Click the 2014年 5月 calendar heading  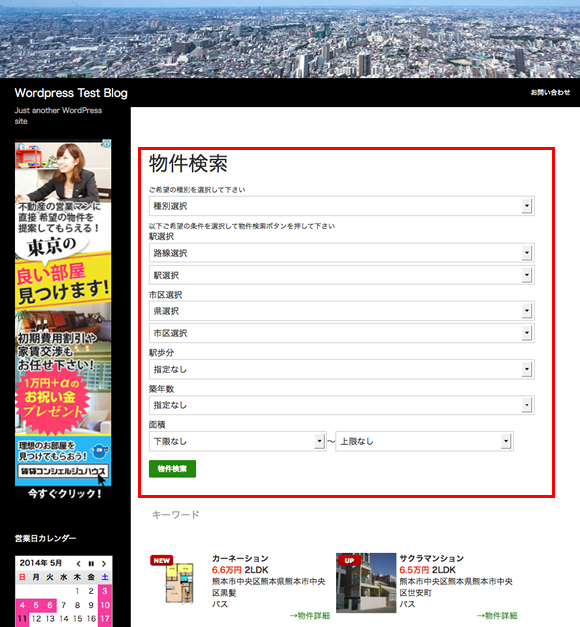(x=41, y=563)
